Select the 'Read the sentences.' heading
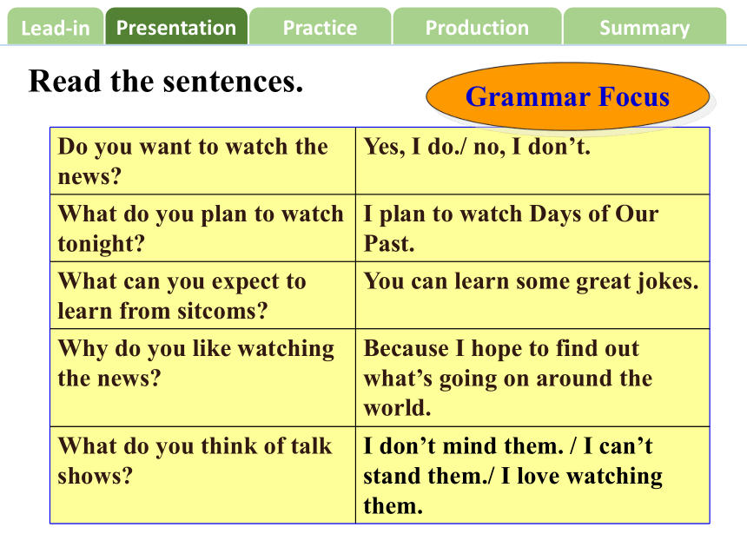The width and height of the screenshot is (747, 560). 166,82
